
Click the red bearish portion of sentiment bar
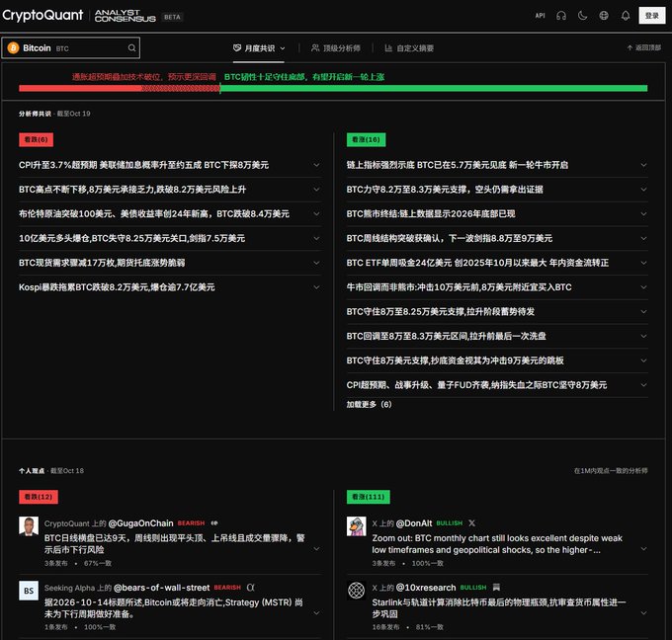pos(120,88)
